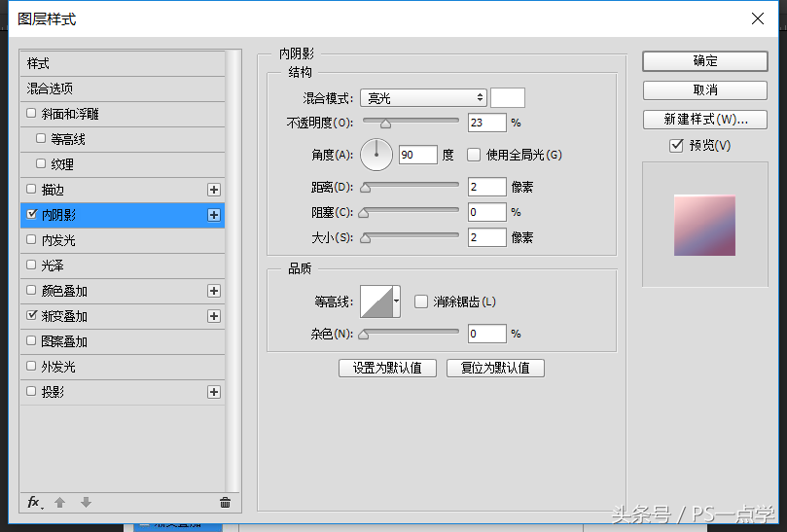The width and height of the screenshot is (787, 532).
Task: Click 设置为默认值 button
Action: 387,368
